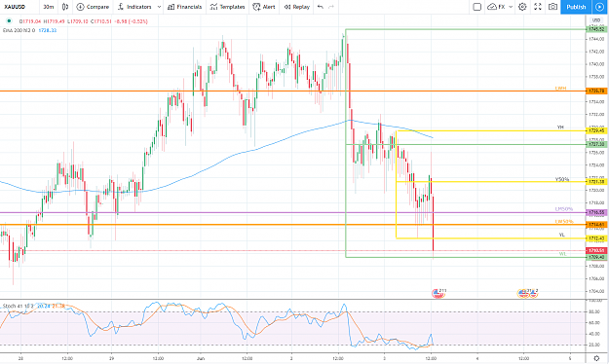Open the candlestick chart style selector
Screen dimensions: 609x364
65,7
